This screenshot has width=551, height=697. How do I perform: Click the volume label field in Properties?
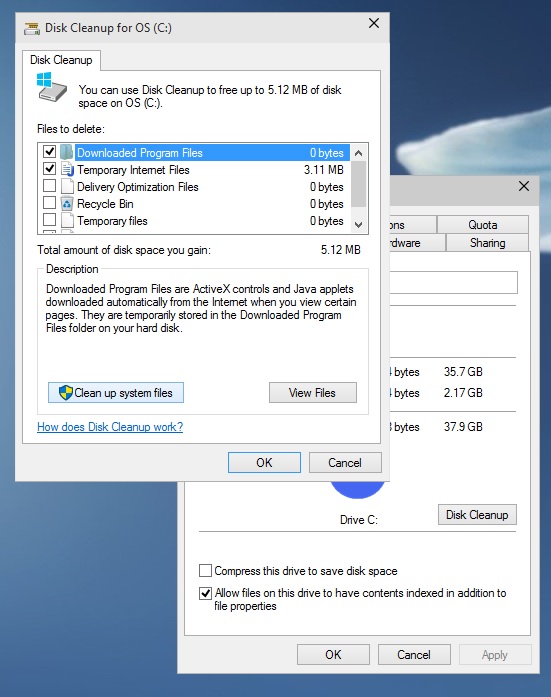(x=453, y=282)
